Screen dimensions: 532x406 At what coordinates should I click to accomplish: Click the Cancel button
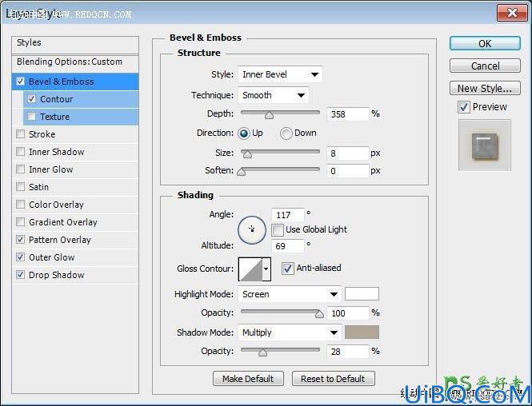(x=485, y=66)
